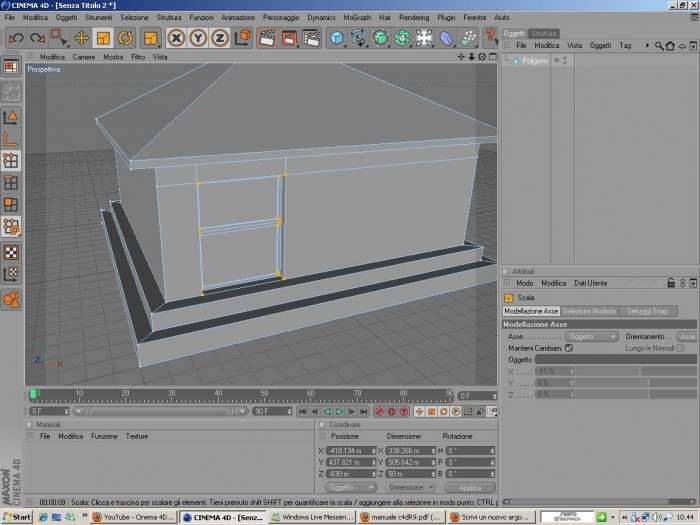700x525 pixels.
Task: Open the Asse dropdown set to Oggetto
Action: point(592,336)
